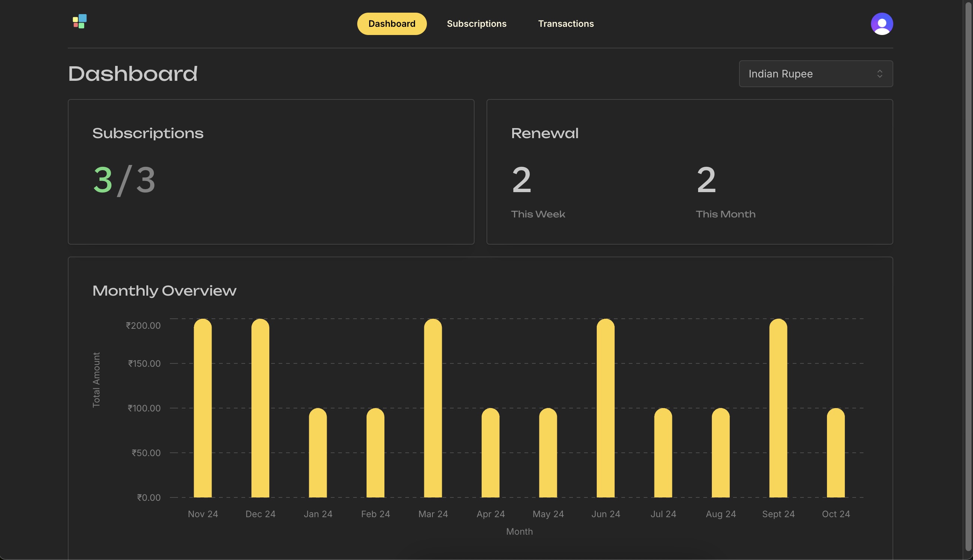The image size is (973, 560).
Task: Click the ₹200.00 axis label
Action: 143,326
